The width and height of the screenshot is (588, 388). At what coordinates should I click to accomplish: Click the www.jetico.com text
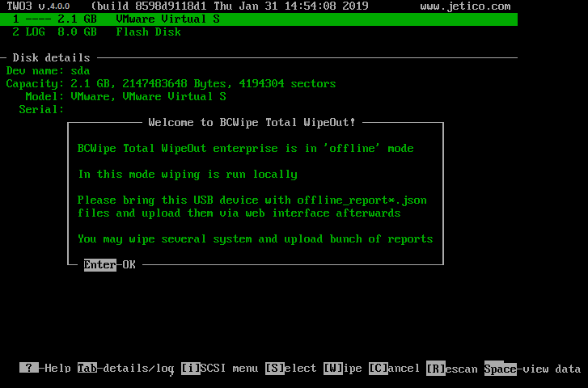(465, 6)
